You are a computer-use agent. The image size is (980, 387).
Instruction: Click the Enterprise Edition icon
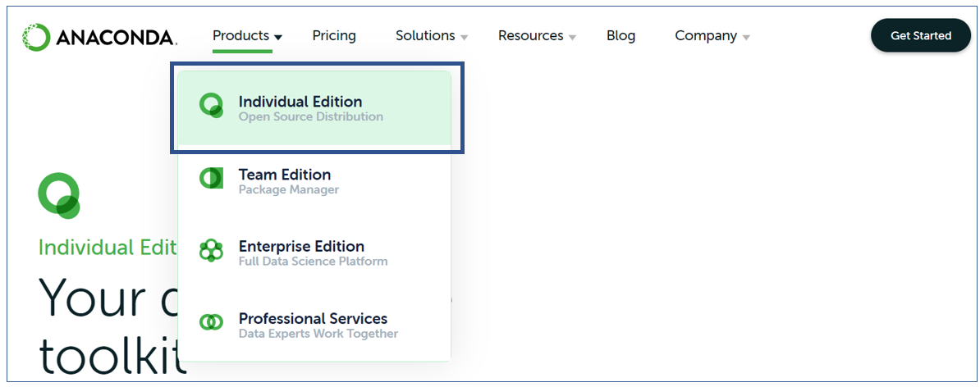pos(211,250)
